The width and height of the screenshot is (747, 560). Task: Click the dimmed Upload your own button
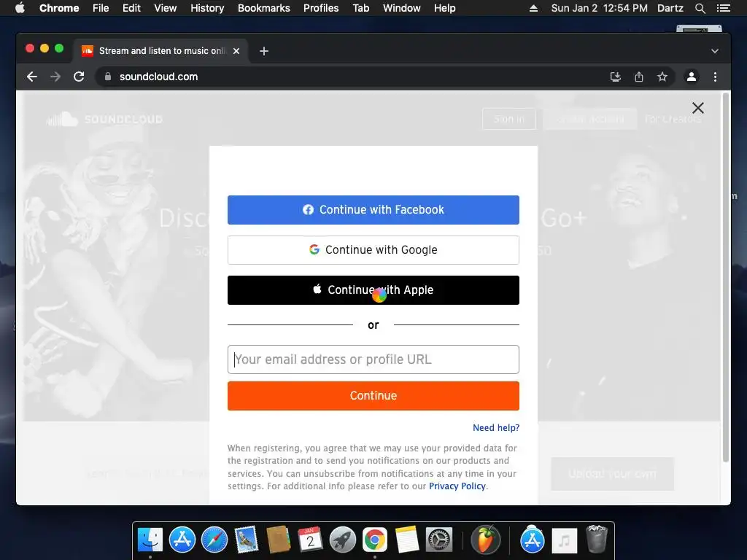[612, 474]
